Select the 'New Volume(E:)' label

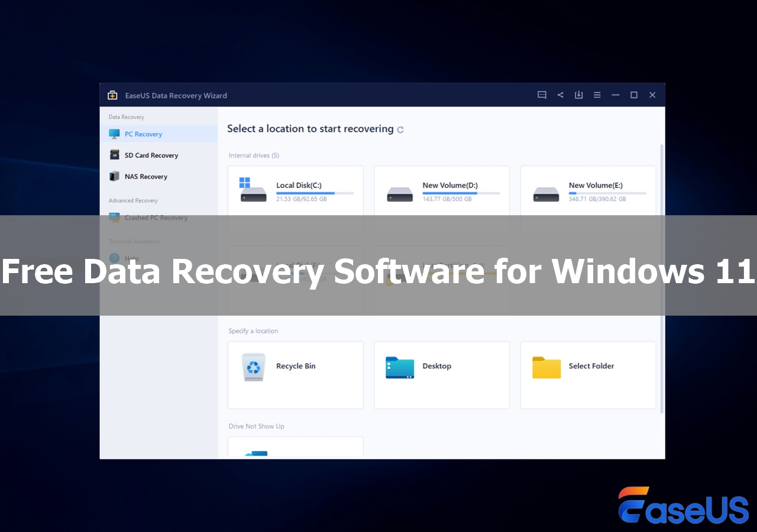(596, 186)
